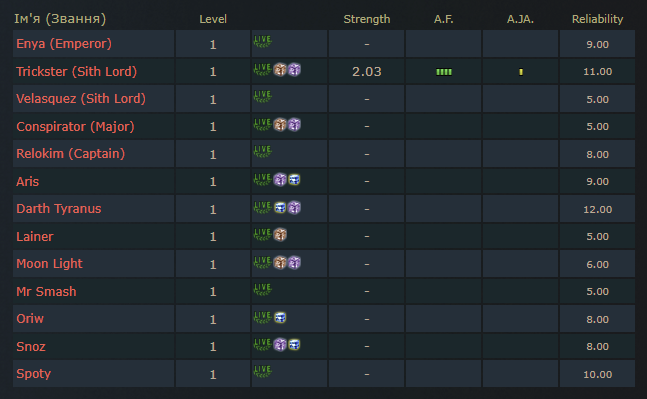Click the green A.F. bar in Trickster's row
This screenshot has height=399, width=647.
point(444,72)
